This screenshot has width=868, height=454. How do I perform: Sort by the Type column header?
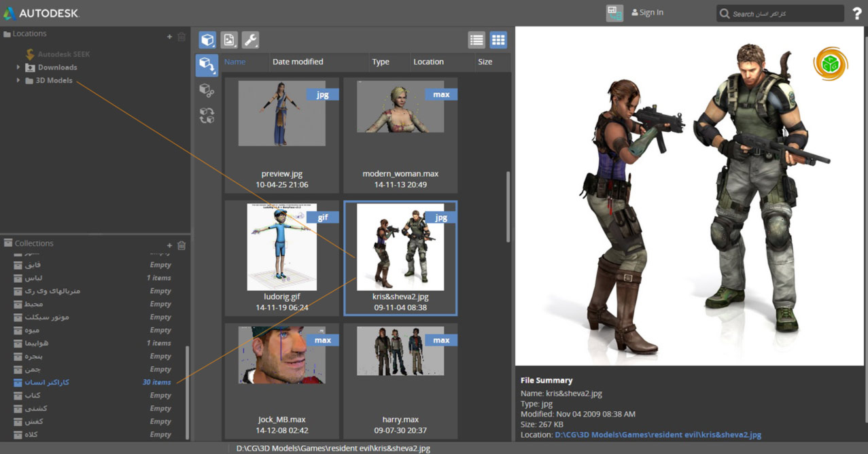point(381,62)
